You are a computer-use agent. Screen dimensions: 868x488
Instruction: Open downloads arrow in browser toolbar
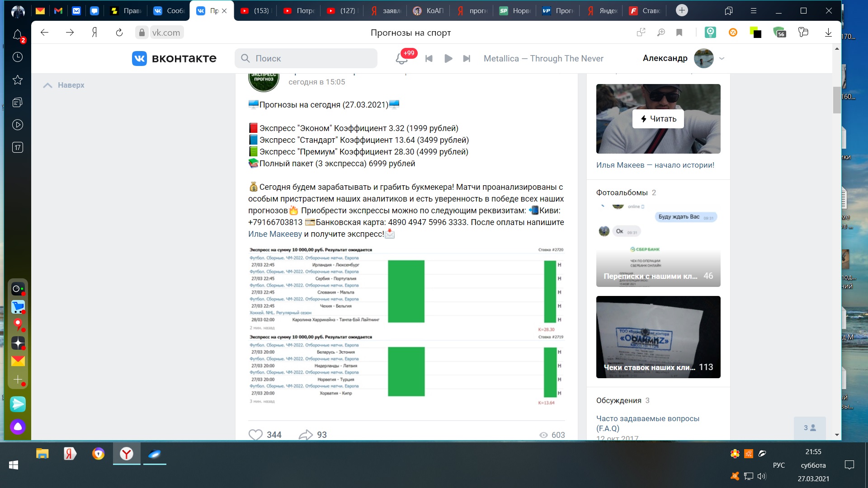[828, 32]
